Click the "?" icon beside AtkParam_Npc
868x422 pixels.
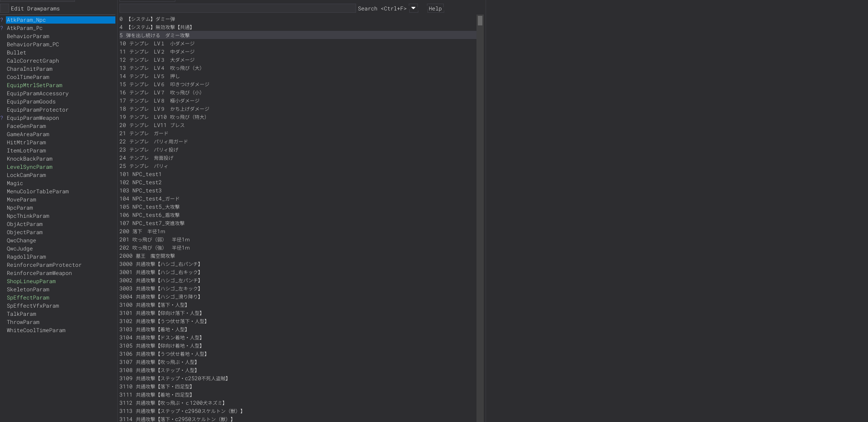click(x=2, y=20)
